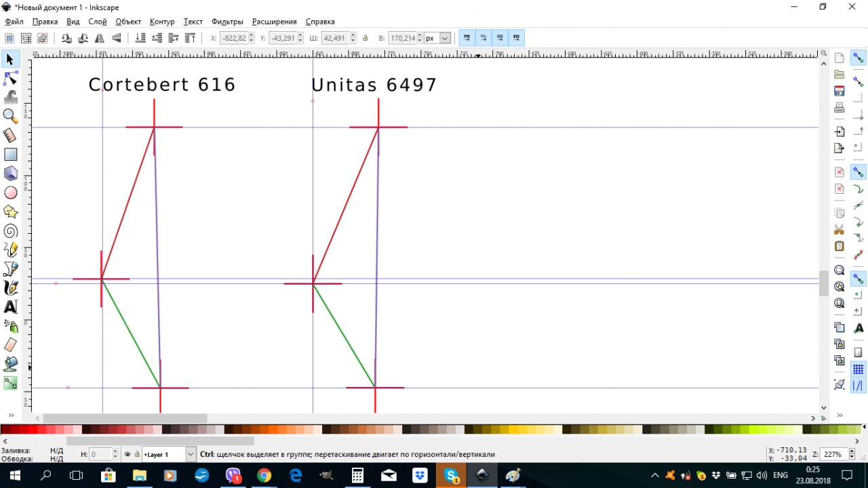Open the Фильтры menu

tap(227, 22)
